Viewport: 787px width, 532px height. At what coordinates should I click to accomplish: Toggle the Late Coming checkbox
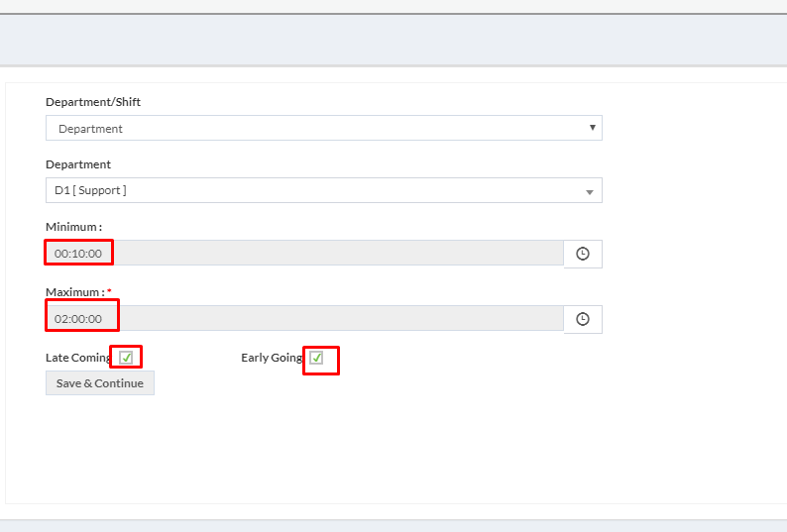point(126,358)
